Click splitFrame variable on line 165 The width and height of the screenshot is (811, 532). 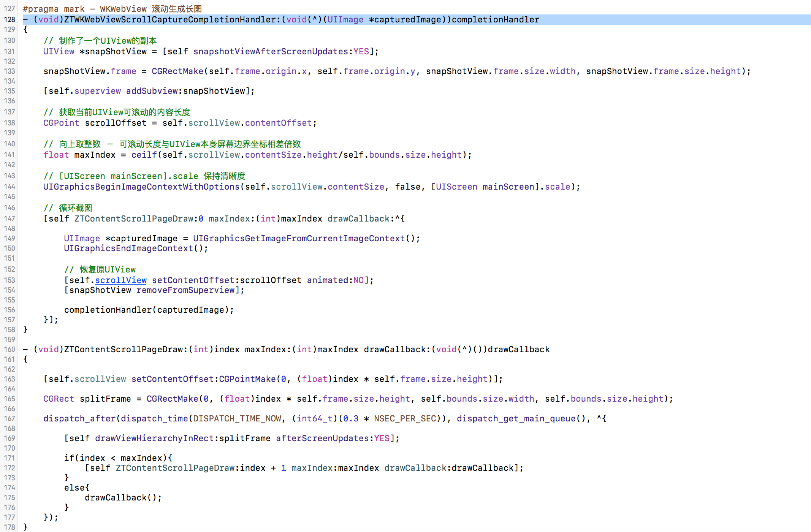105,399
